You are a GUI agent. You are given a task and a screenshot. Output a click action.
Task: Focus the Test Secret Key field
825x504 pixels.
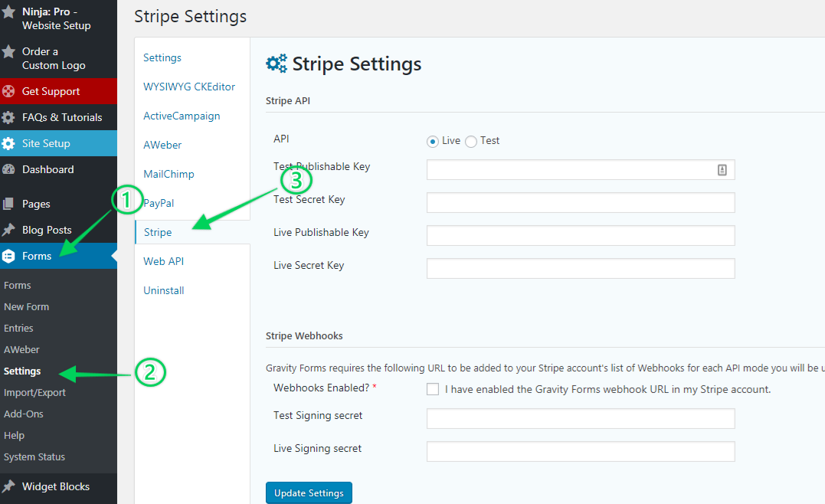point(581,202)
